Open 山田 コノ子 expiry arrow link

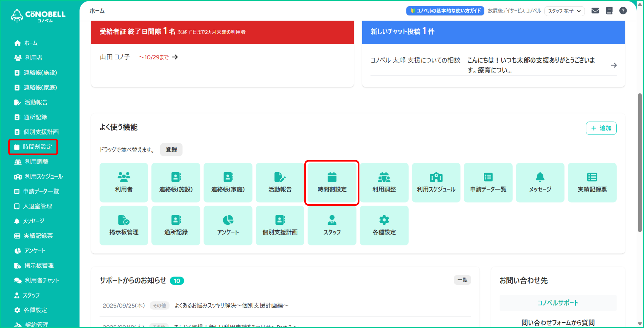tap(175, 57)
